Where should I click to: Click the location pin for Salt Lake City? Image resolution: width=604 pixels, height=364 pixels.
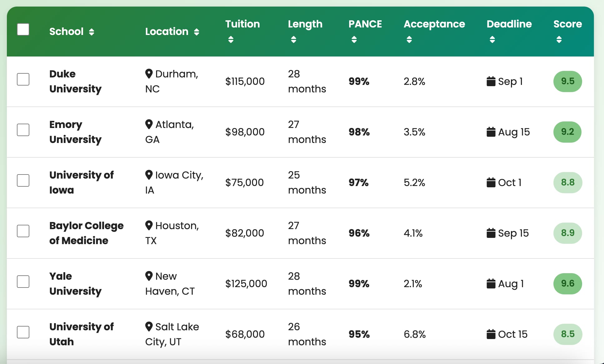[x=149, y=327]
